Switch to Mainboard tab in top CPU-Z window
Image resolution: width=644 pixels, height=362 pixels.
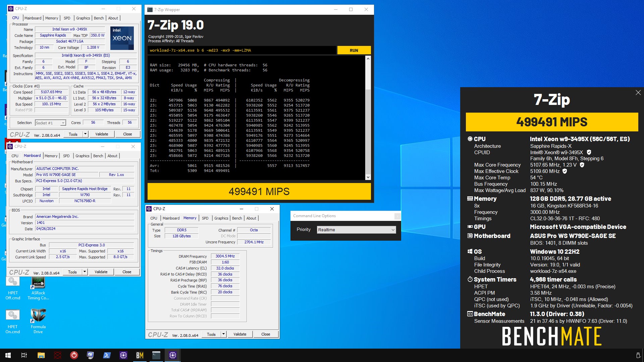[33, 18]
